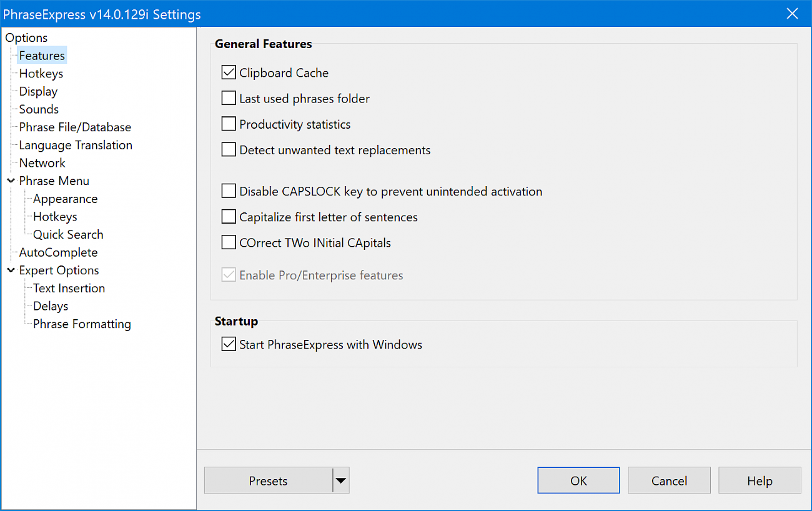
Task: Open the Presets dropdown arrow
Action: (x=340, y=480)
